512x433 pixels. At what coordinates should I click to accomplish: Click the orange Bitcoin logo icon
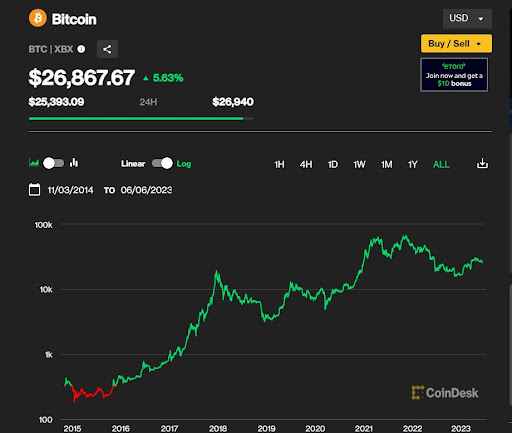(x=38, y=18)
